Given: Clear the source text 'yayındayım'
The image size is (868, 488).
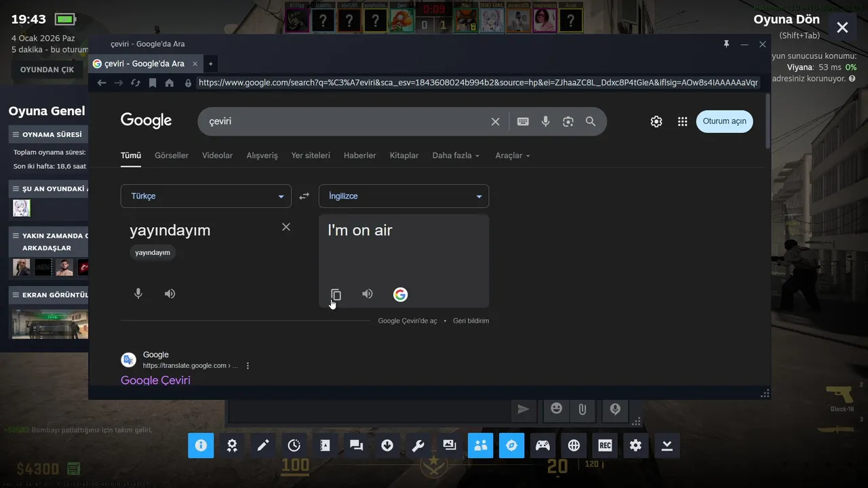Looking at the screenshot, I should [x=286, y=227].
